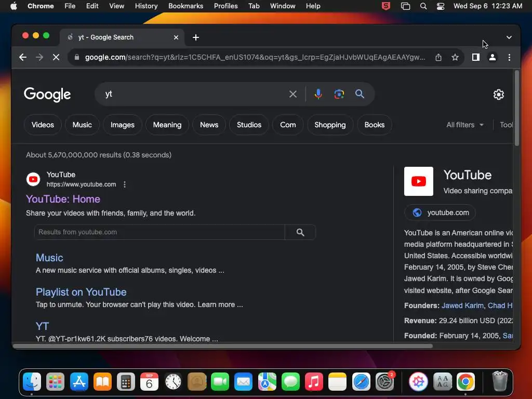This screenshot has height=399, width=532.
Task: Click the blue magnifier search button
Action: (360, 94)
